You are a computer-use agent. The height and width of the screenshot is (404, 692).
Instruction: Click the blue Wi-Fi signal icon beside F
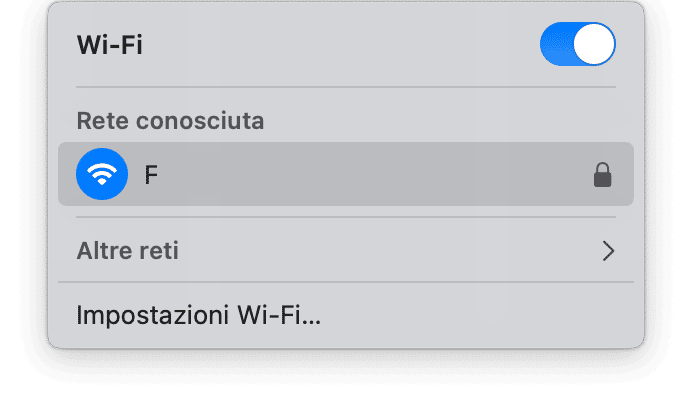(x=102, y=174)
